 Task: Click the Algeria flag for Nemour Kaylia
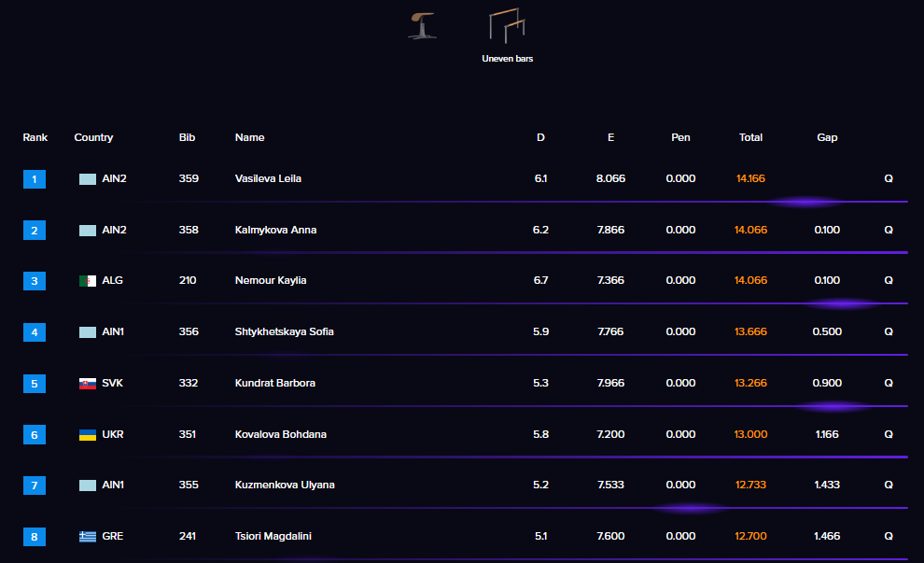(88, 281)
